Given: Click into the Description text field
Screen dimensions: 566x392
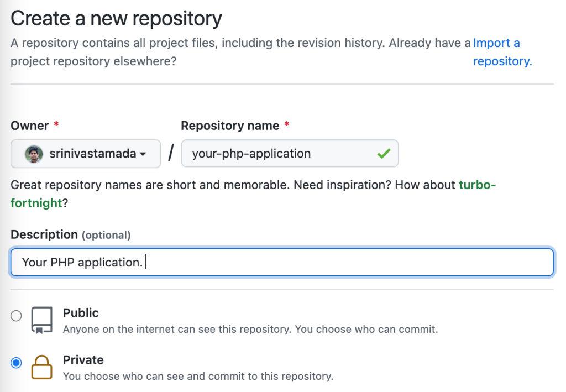Looking at the screenshot, I should [x=282, y=262].
